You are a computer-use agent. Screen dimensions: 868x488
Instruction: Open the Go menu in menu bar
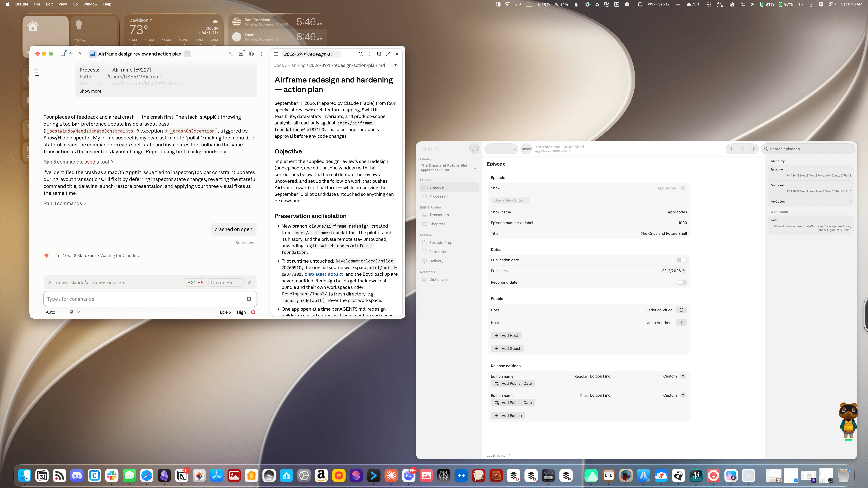[x=75, y=4]
